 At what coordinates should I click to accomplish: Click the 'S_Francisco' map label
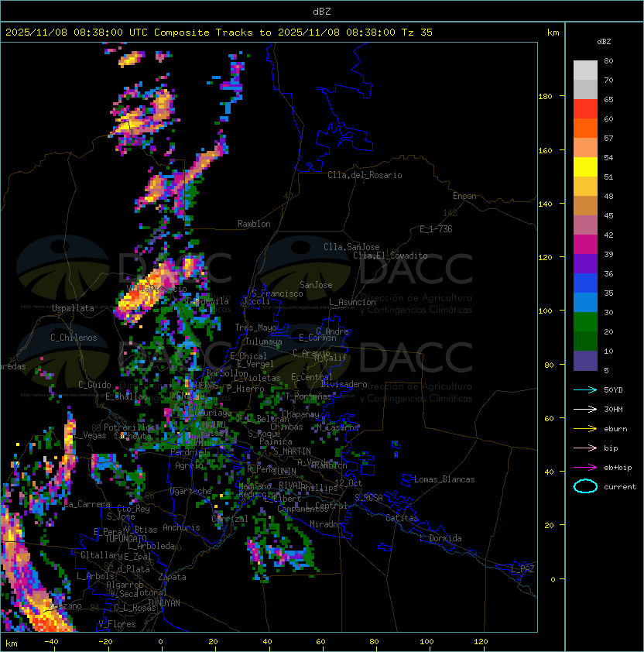277,293
